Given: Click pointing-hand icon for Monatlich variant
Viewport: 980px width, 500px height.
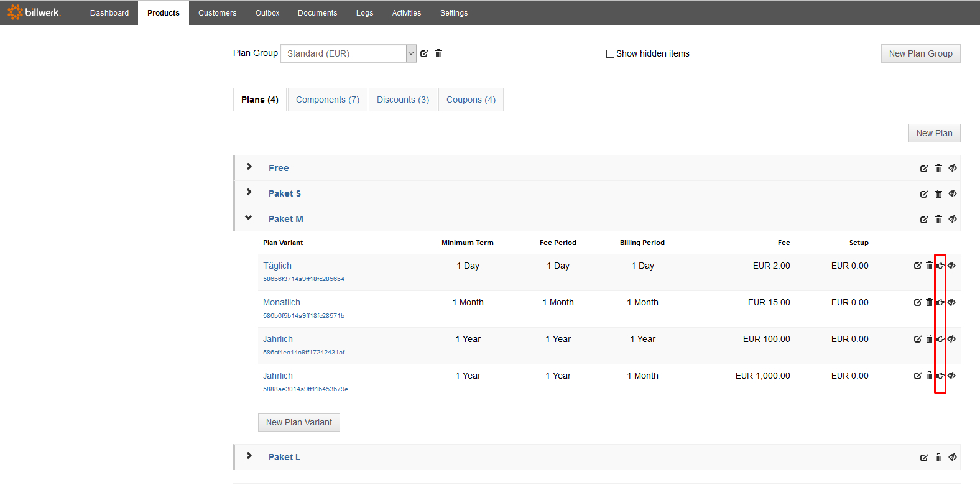Looking at the screenshot, I should coord(940,302).
